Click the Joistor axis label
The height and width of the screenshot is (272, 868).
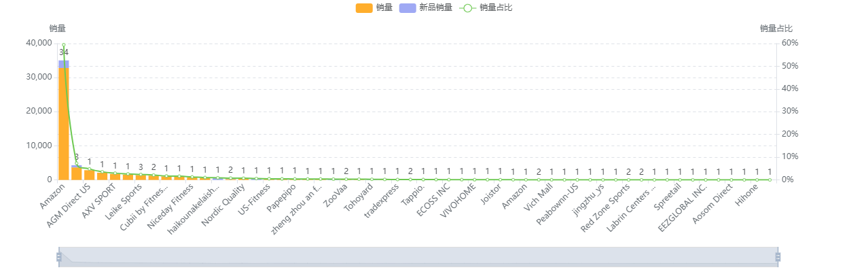coord(492,193)
